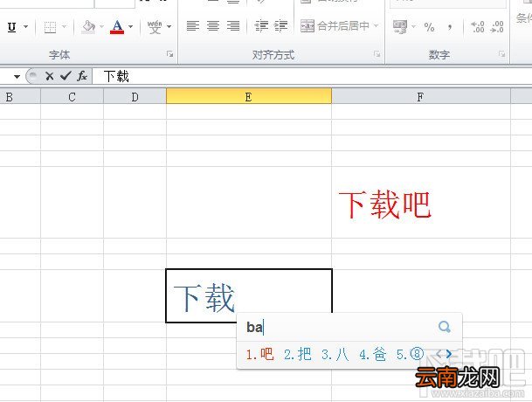
Task: Select column C header
Action: pos(72,97)
